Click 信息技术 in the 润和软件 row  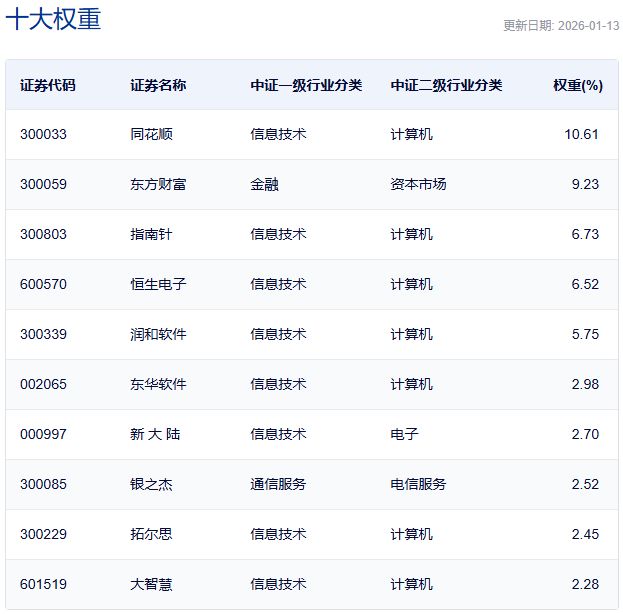pos(278,334)
